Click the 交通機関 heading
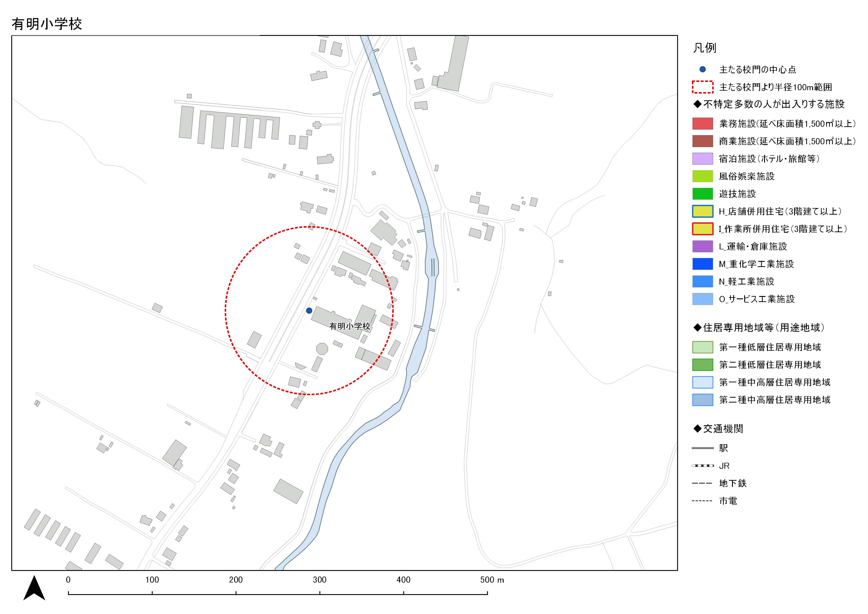This screenshot has width=868, height=614. pyautogui.click(x=718, y=429)
